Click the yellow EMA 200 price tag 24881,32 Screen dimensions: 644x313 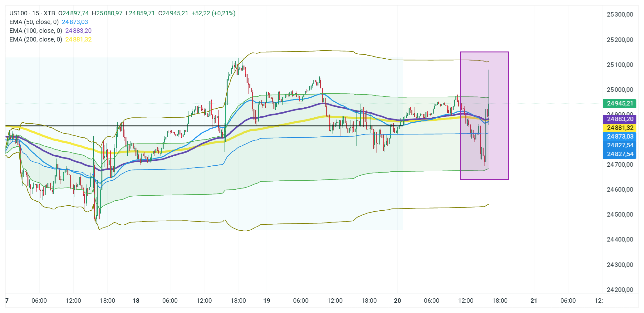(x=620, y=128)
